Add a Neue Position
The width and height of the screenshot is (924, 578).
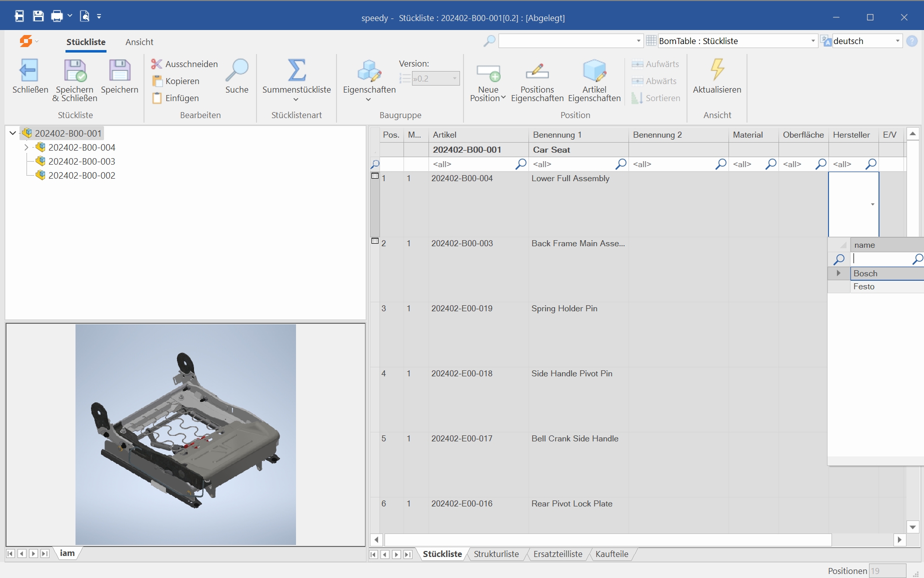click(488, 73)
